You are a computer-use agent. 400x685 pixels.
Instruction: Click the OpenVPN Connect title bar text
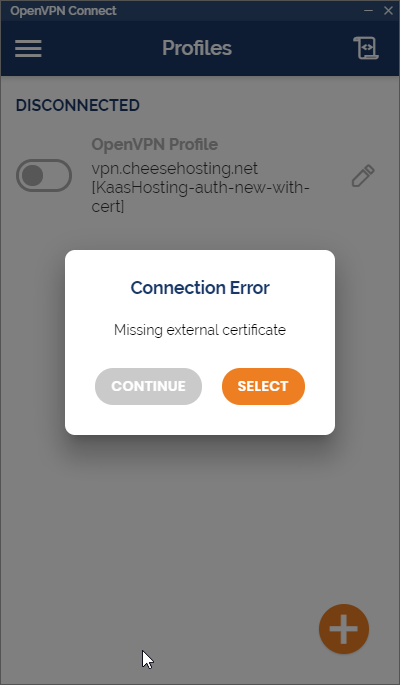coord(63,10)
